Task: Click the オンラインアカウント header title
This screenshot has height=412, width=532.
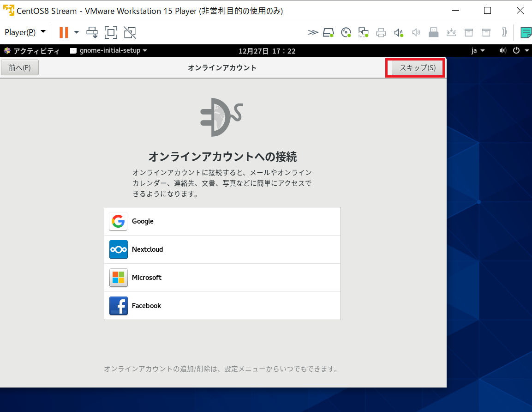Action: tap(222, 67)
